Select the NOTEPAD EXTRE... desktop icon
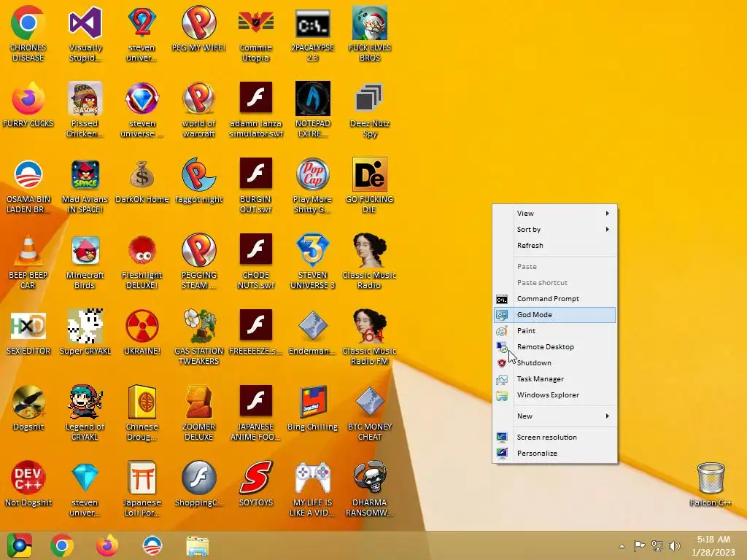This screenshot has height=560, width=747. coord(312,109)
